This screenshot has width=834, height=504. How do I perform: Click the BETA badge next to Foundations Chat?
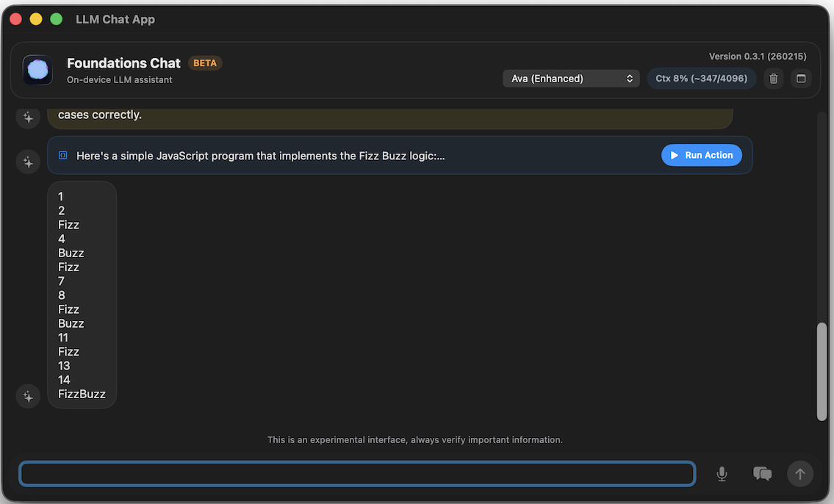(x=205, y=62)
